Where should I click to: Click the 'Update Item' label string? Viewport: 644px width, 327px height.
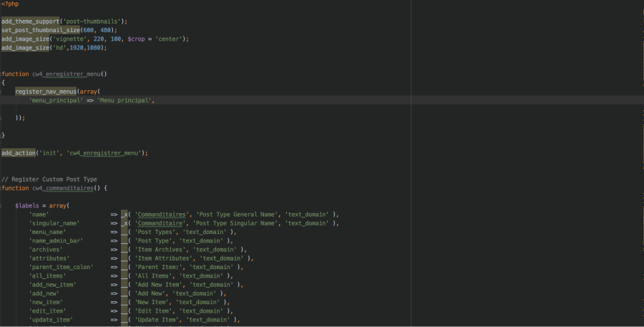click(x=158, y=319)
